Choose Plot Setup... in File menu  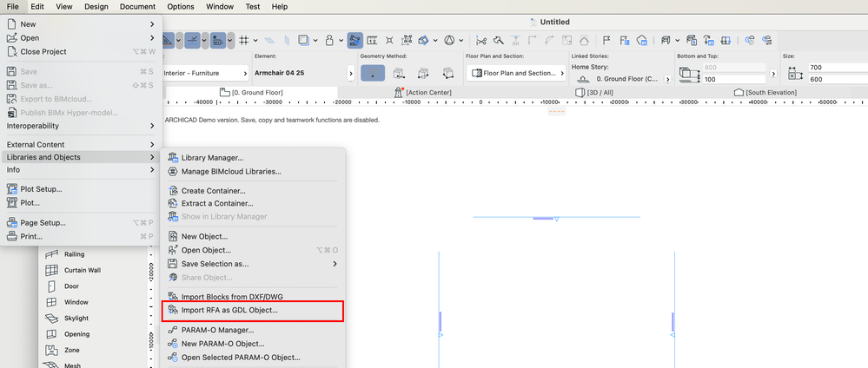pos(81,189)
